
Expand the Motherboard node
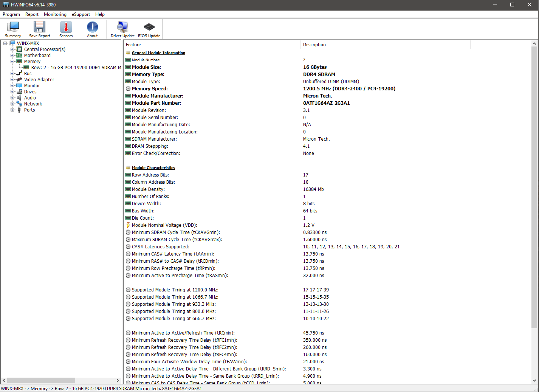12,55
